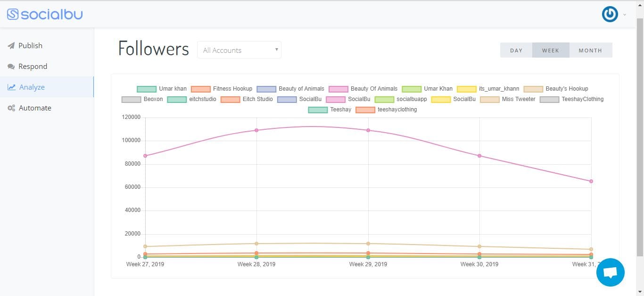The height and width of the screenshot is (296, 644).
Task: Click the SocialBu logo icon
Action: pyautogui.click(x=13, y=14)
